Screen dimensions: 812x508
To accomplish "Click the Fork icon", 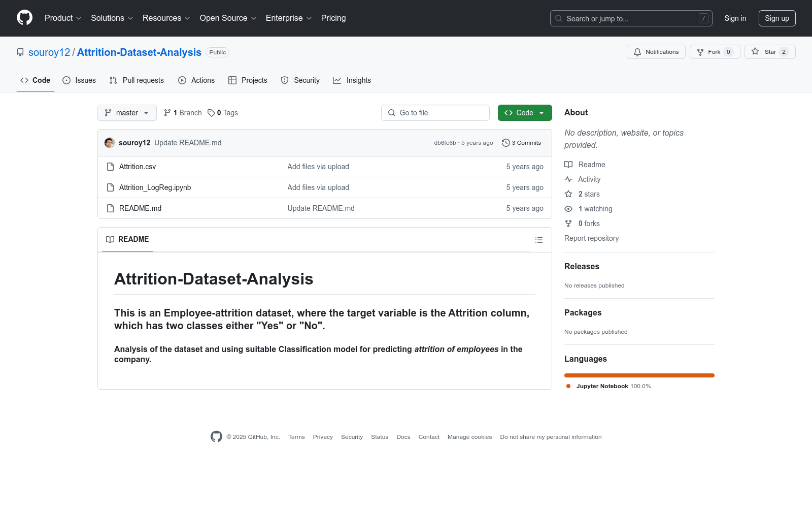I will click(700, 52).
